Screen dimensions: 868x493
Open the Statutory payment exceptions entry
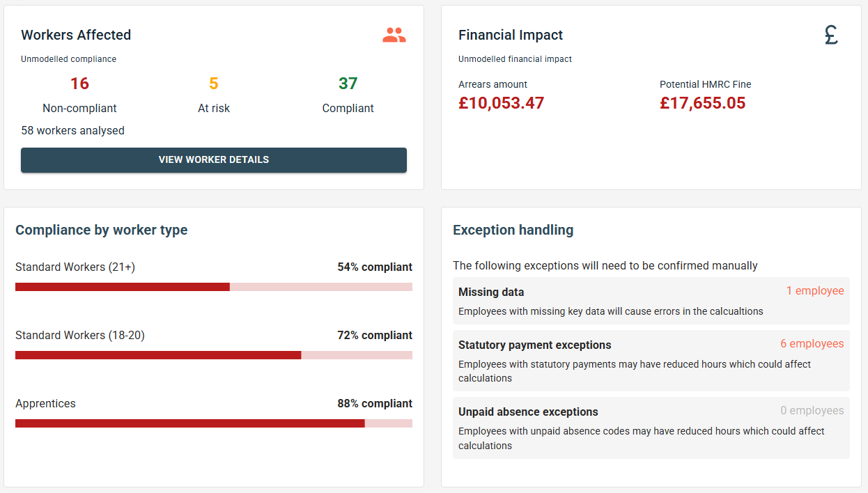[651, 359]
